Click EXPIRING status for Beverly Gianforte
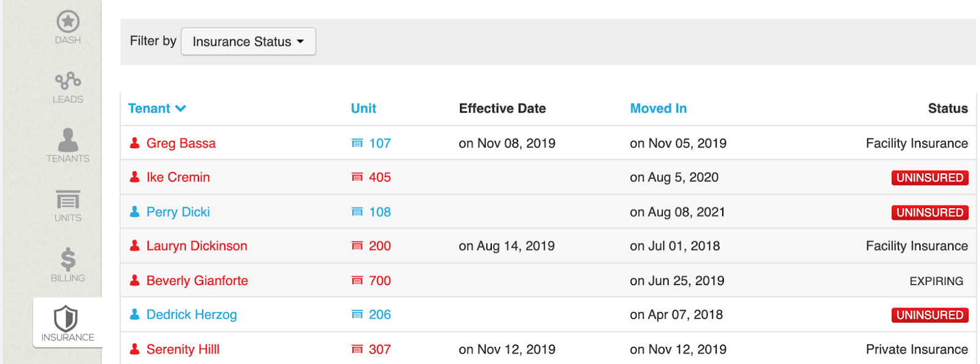Screen dimensions: 980x364 click(936, 281)
